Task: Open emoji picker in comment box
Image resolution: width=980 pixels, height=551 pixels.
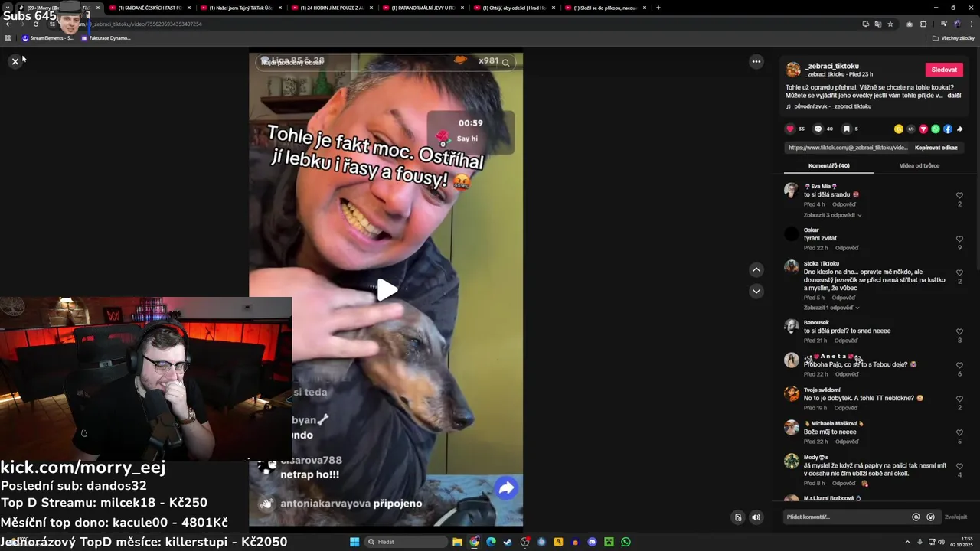Action: coord(930,517)
